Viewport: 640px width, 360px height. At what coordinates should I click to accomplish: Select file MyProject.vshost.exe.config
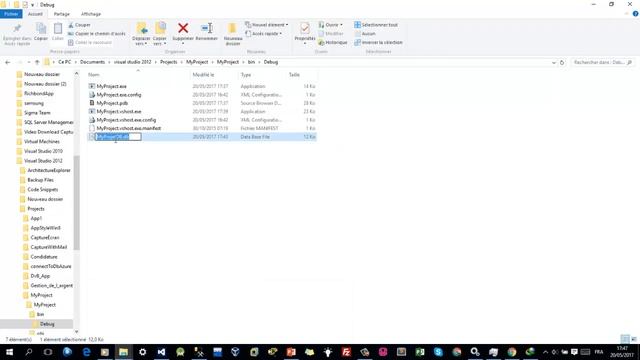[126, 120]
